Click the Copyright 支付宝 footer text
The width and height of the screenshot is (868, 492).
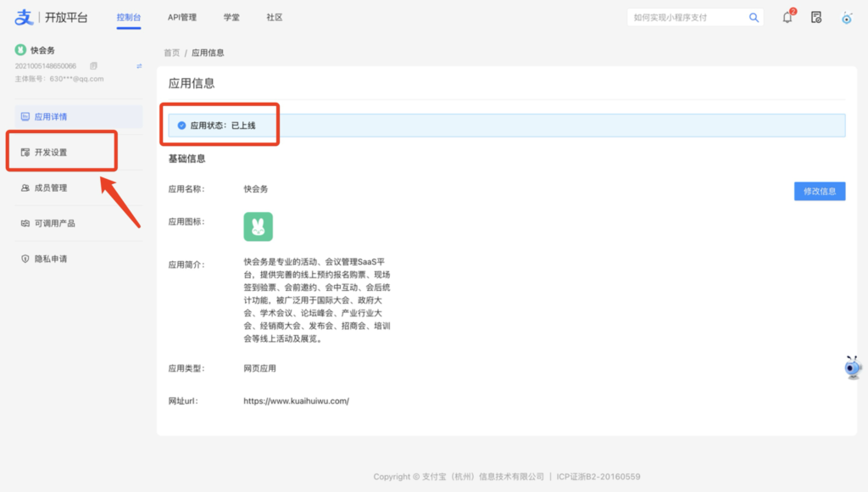[x=459, y=477]
